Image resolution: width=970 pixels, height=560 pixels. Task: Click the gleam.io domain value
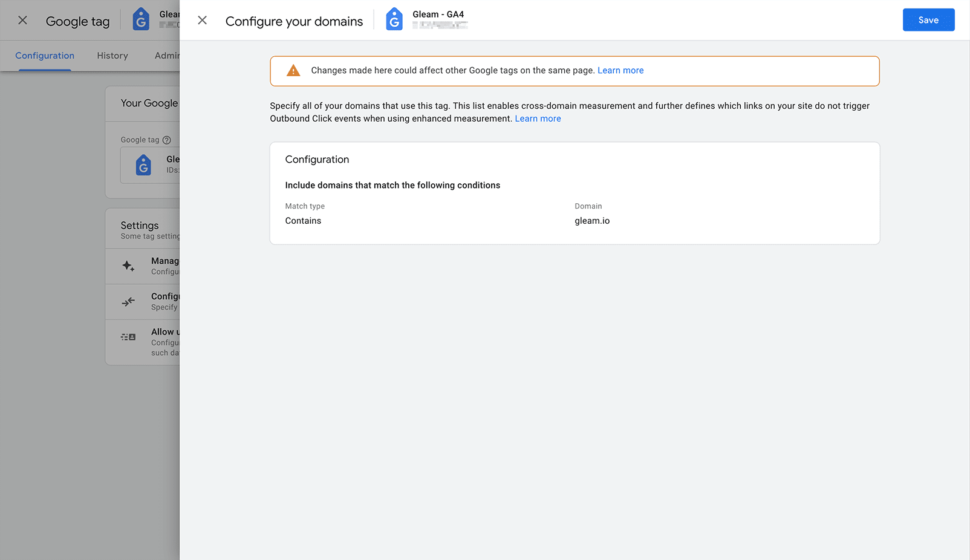coord(592,220)
